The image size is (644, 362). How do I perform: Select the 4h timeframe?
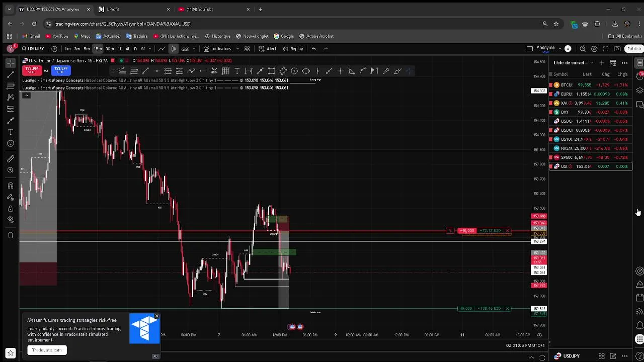[128, 49]
